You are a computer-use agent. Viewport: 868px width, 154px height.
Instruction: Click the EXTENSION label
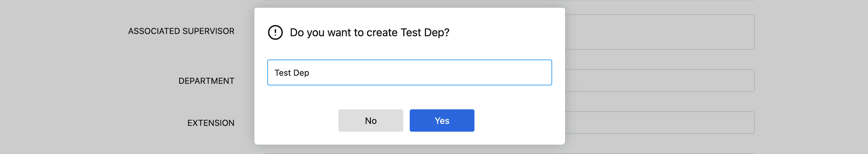click(x=211, y=123)
